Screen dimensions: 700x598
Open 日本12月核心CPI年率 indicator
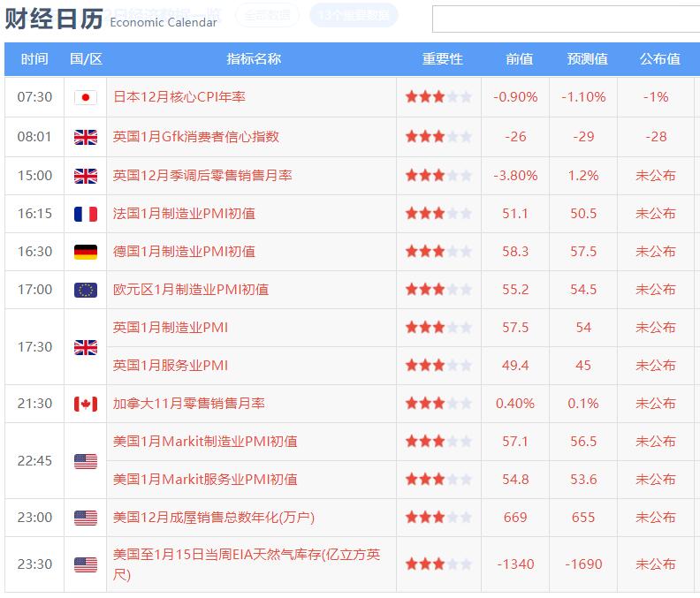coord(179,97)
